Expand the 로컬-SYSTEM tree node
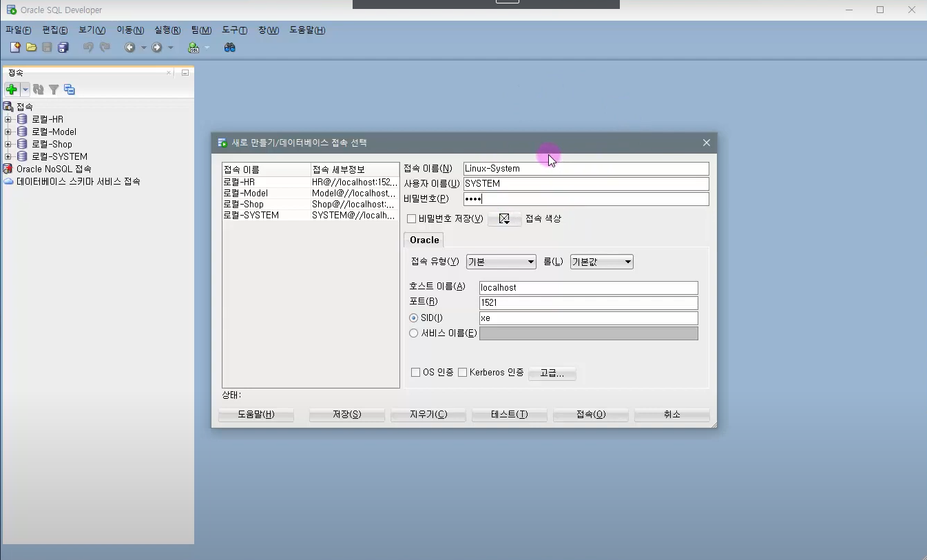927x560 pixels. [8, 156]
